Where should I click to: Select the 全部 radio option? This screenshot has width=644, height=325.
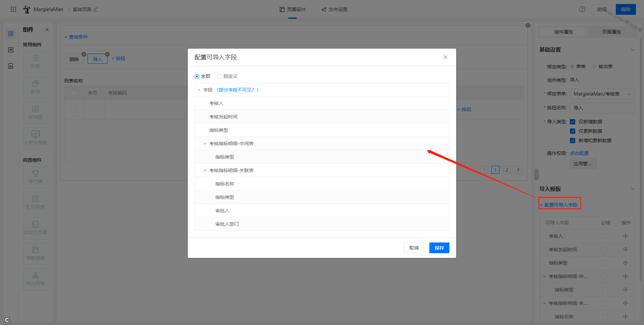[x=197, y=76]
